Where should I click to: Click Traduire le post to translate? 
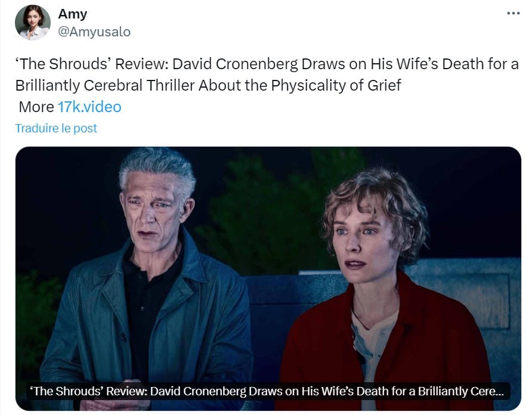tap(56, 128)
